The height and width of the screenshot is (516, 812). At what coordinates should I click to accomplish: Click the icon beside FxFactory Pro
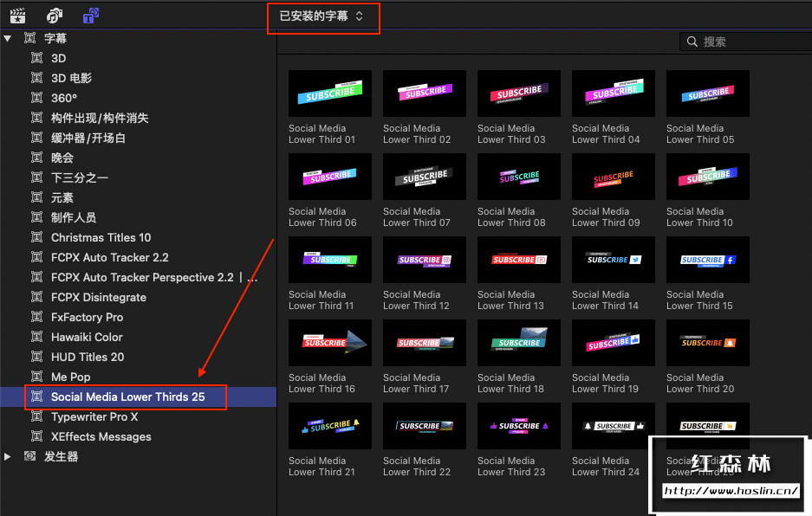pos(36,317)
